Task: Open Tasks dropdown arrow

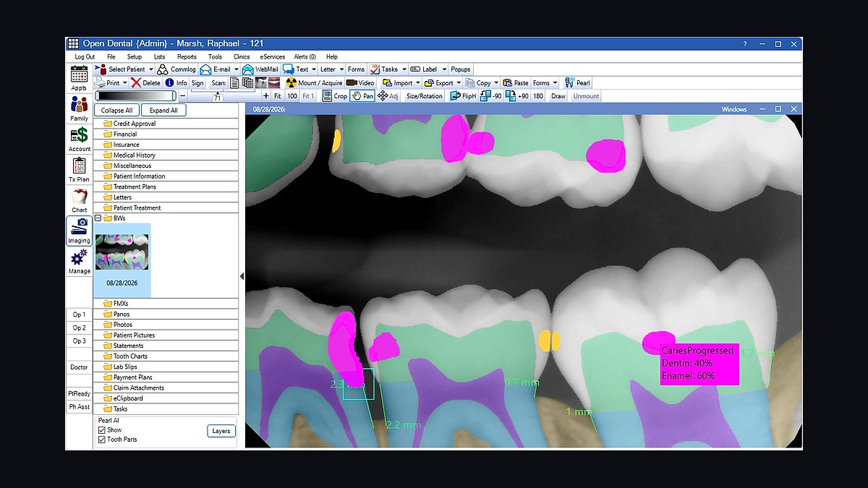Action: 404,69
